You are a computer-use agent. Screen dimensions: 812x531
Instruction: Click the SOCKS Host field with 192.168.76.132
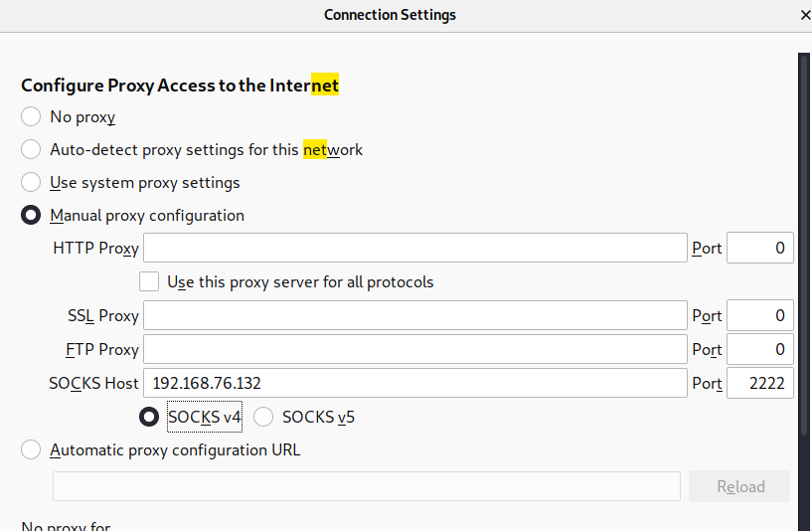[x=415, y=384]
